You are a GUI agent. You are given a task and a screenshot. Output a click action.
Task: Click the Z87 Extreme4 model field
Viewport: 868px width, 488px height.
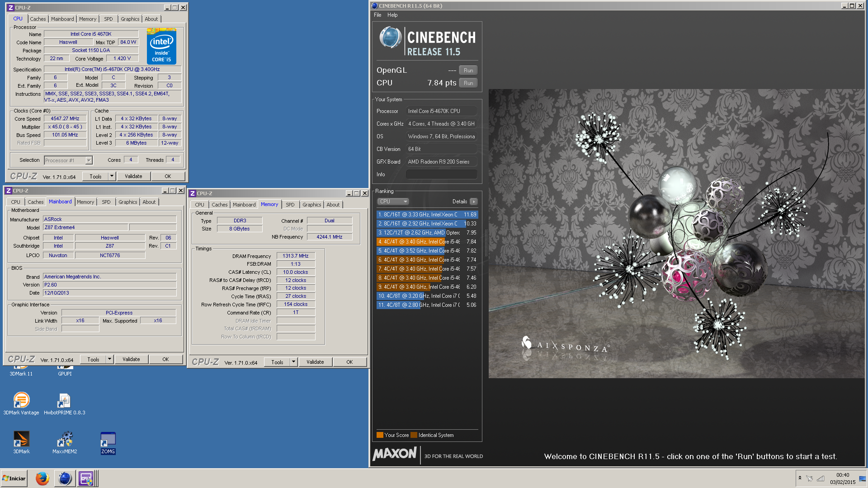point(85,227)
